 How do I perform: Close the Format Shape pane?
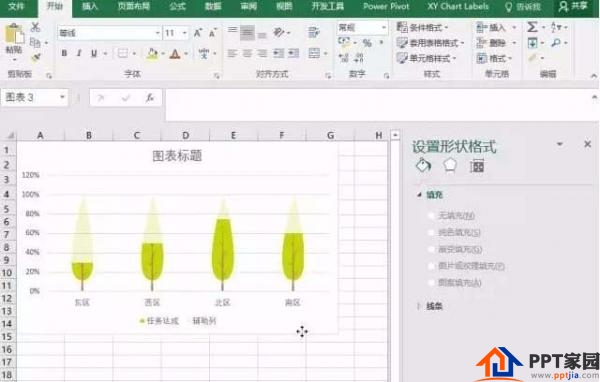tap(587, 144)
